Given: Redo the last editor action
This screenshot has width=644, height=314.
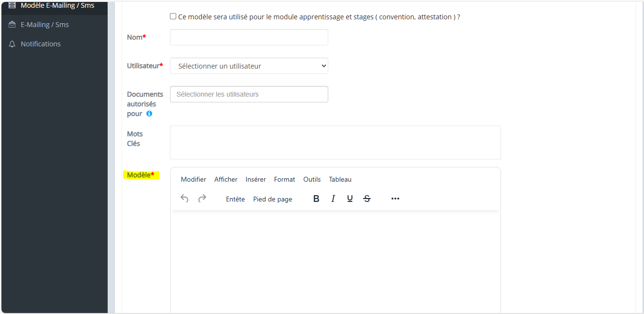Looking at the screenshot, I should pos(202,199).
